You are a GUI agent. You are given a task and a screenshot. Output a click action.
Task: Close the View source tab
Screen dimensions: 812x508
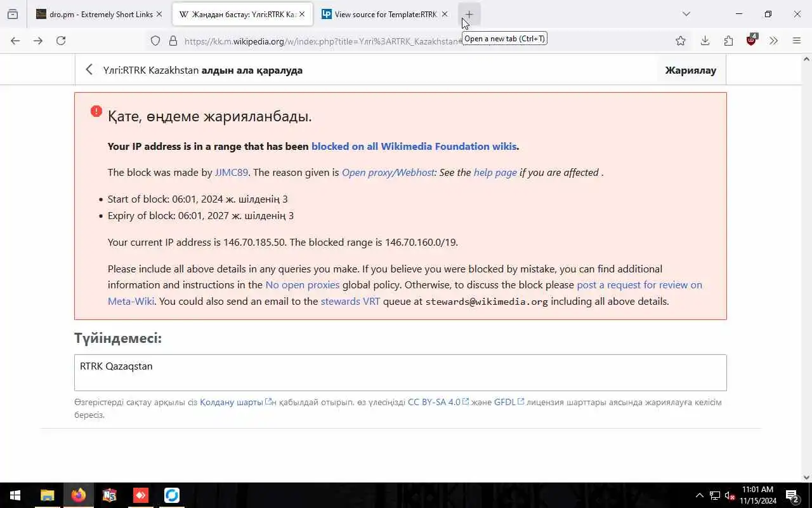[x=445, y=14]
